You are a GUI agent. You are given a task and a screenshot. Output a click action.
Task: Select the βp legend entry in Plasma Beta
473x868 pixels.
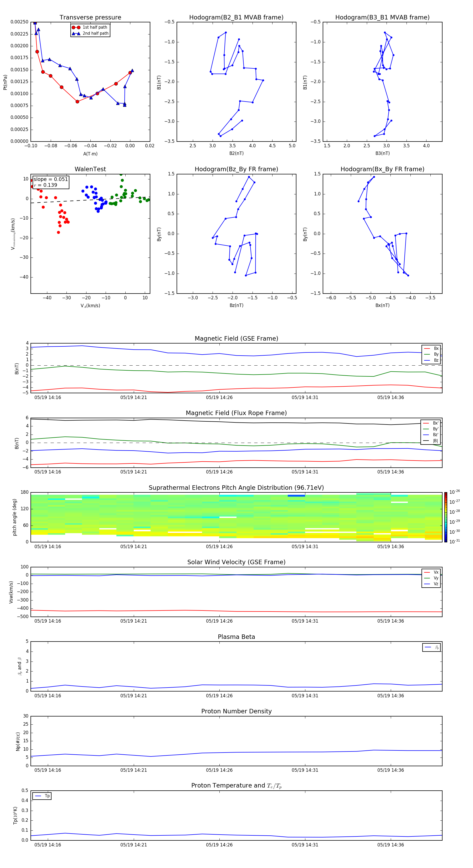[x=432, y=647]
